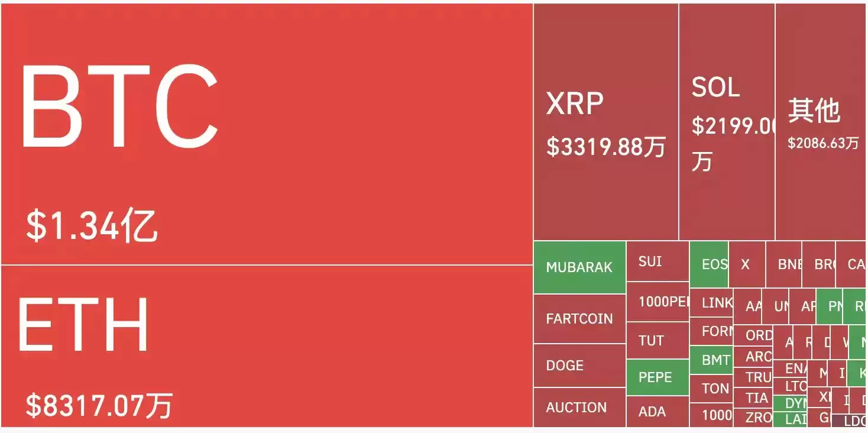Select the LINK block

click(711, 303)
